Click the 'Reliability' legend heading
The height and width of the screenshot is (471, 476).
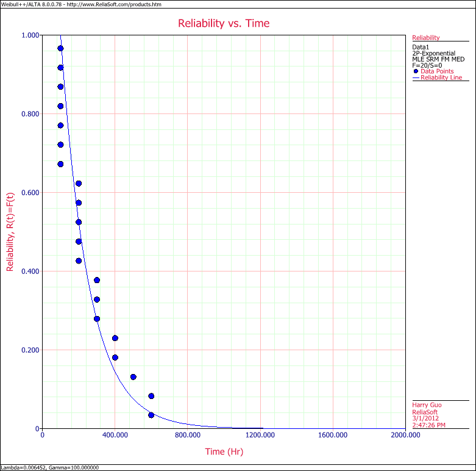pyautogui.click(x=425, y=38)
